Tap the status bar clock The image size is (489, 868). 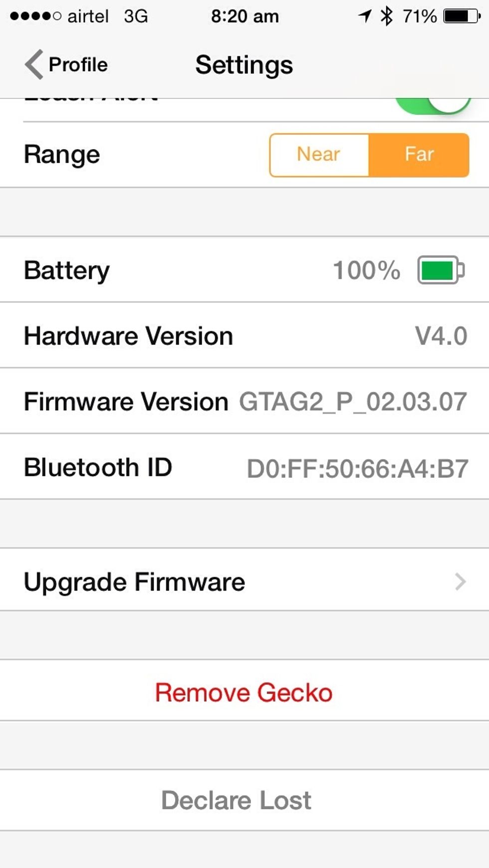click(x=244, y=16)
